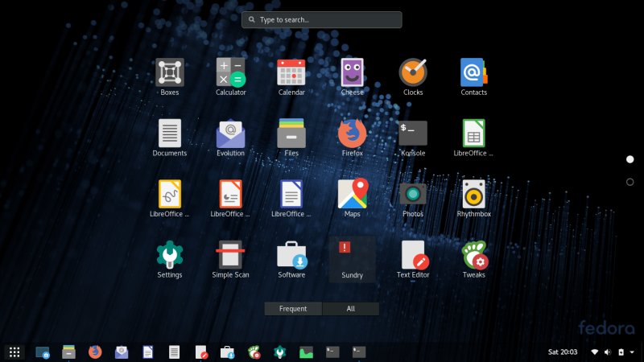The height and width of the screenshot is (362, 644).
Task: Open Software from the taskbar
Action: 227,352
